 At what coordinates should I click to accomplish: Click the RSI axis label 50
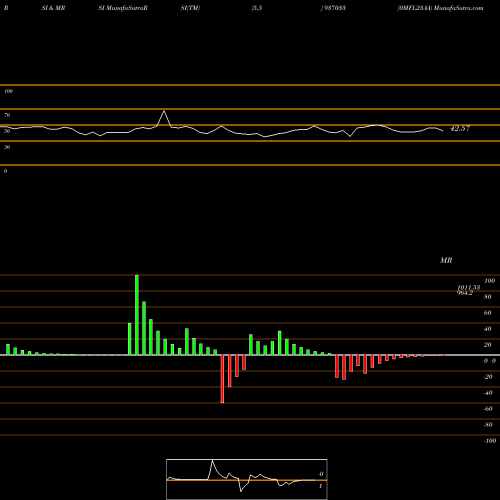[7, 131]
